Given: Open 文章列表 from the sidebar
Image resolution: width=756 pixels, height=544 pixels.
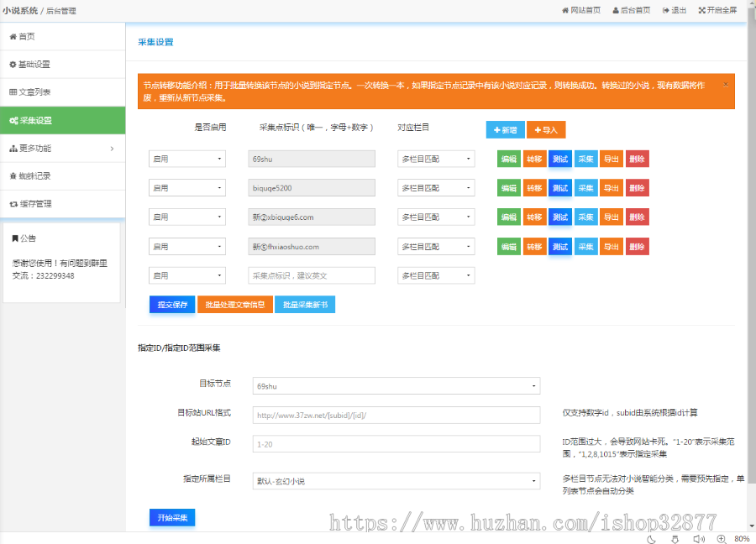Looking at the screenshot, I should point(34,94).
